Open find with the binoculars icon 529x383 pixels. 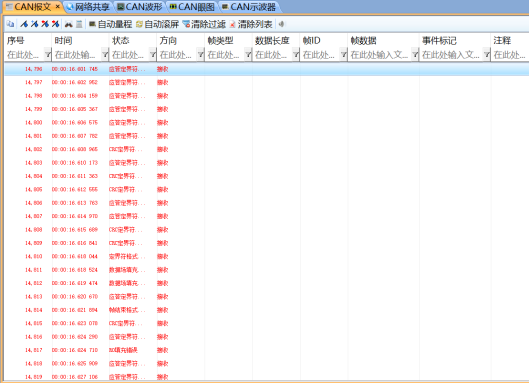point(68,24)
